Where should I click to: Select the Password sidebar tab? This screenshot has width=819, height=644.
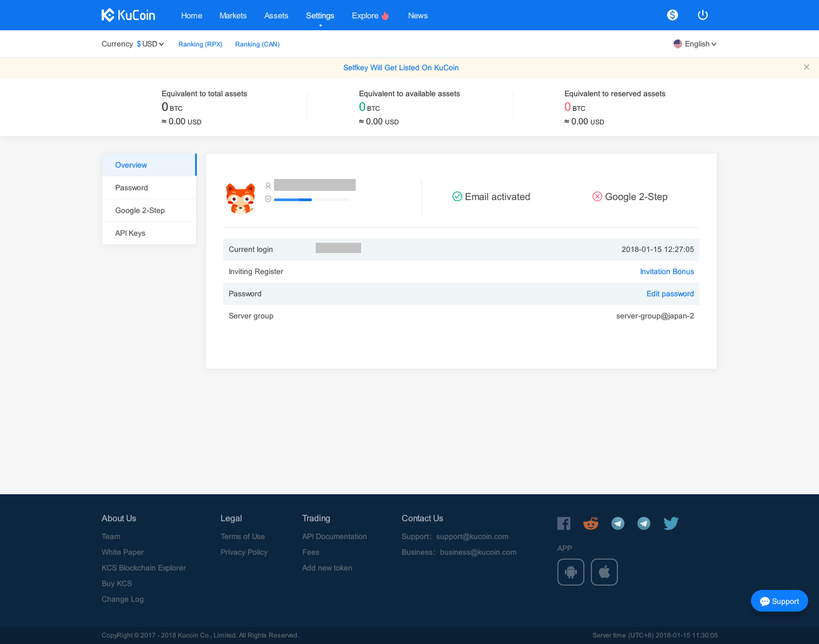[149, 188]
